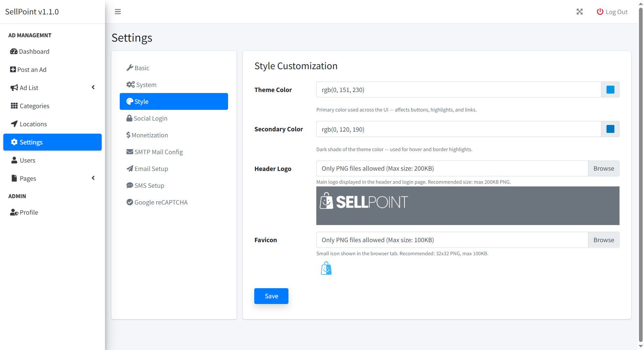644x350 pixels.
Task: Click the Log Out power icon
Action: [600, 12]
